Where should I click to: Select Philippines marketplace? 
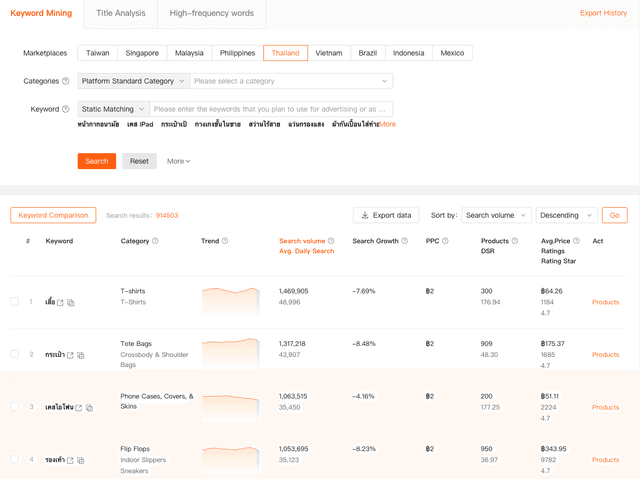point(238,53)
